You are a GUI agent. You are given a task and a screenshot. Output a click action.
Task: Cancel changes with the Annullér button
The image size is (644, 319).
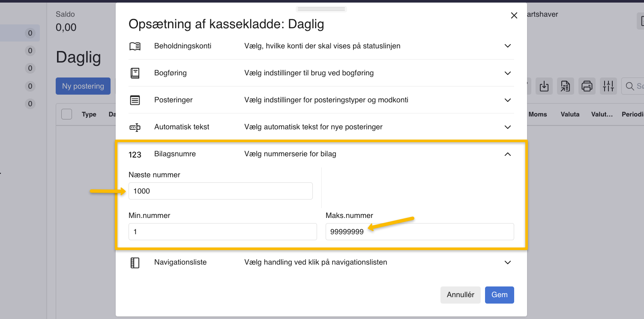pyautogui.click(x=460, y=295)
